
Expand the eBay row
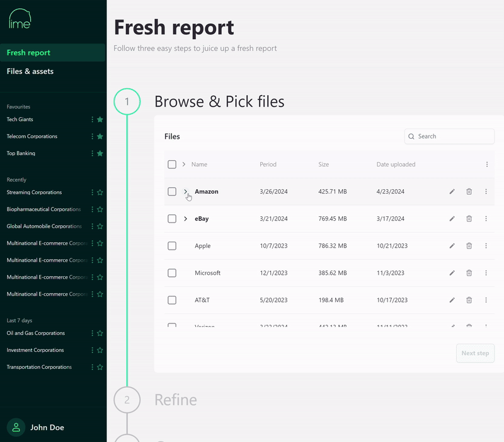pyautogui.click(x=185, y=219)
